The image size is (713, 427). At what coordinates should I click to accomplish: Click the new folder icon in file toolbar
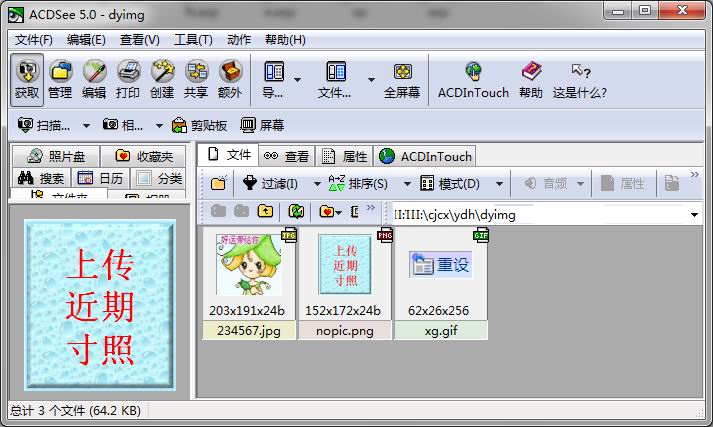click(219, 183)
